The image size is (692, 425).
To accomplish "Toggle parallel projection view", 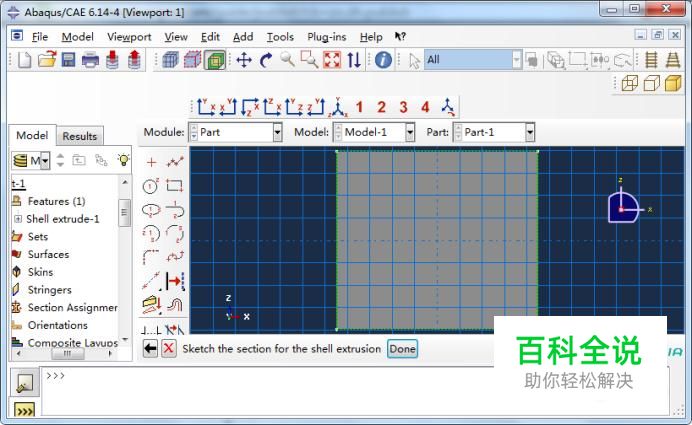I will pos(651,60).
